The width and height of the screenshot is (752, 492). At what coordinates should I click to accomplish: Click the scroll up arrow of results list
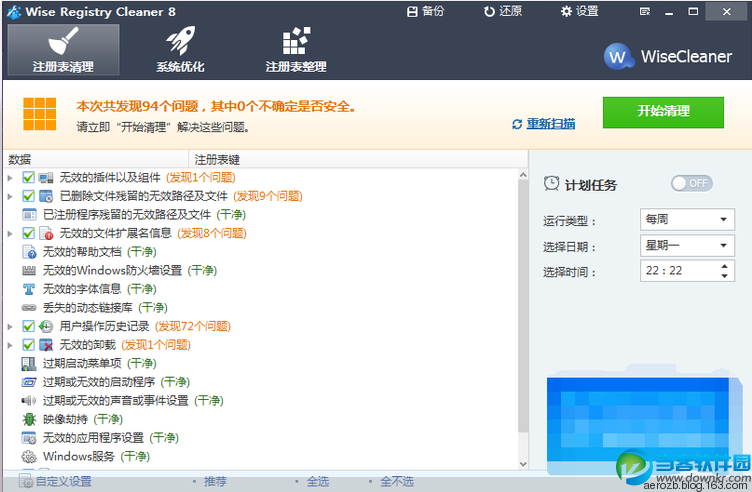523,175
